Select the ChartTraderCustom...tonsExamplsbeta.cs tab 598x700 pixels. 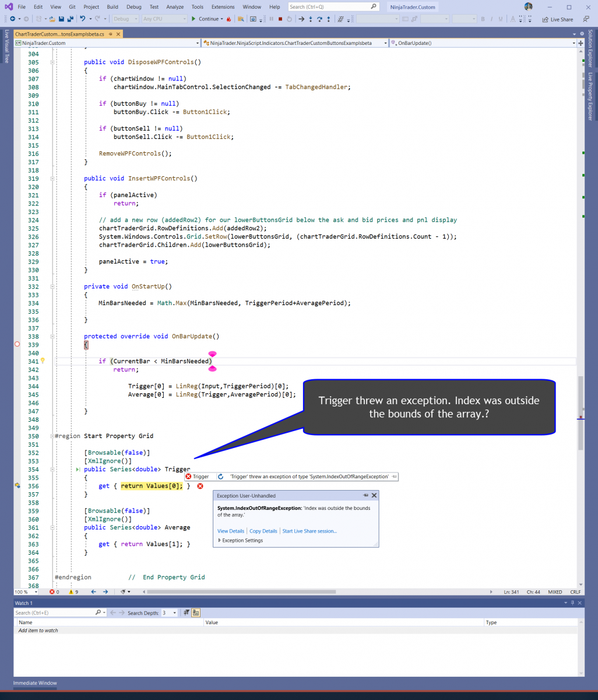tap(59, 34)
